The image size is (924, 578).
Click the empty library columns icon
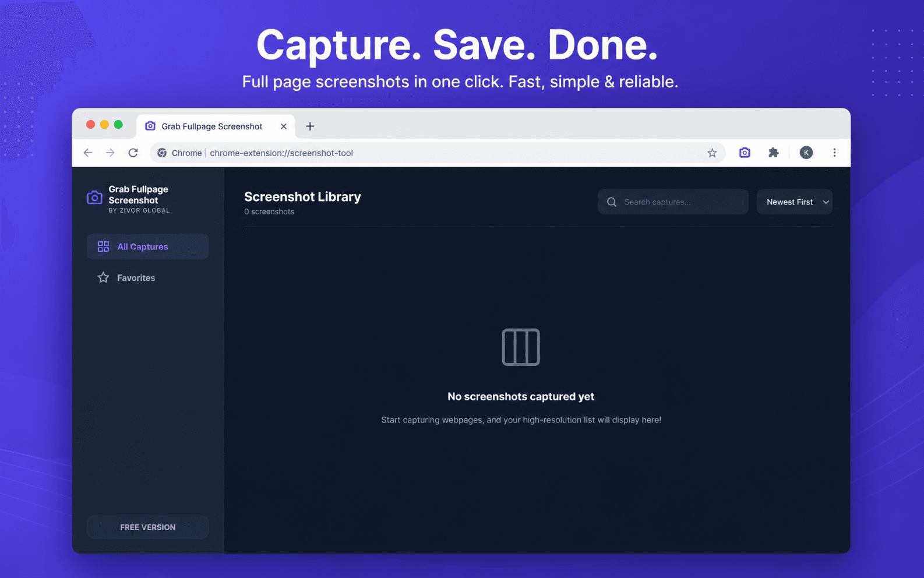521,347
